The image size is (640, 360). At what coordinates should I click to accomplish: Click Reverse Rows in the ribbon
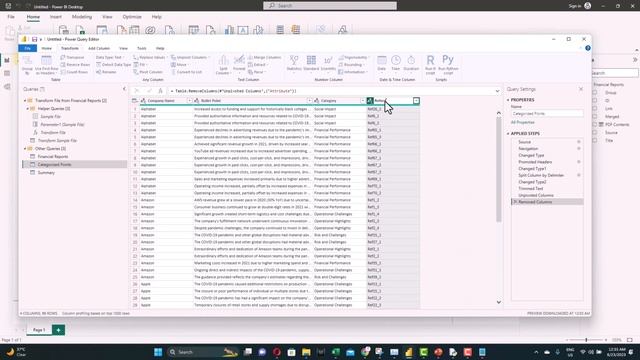click(x=75, y=64)
